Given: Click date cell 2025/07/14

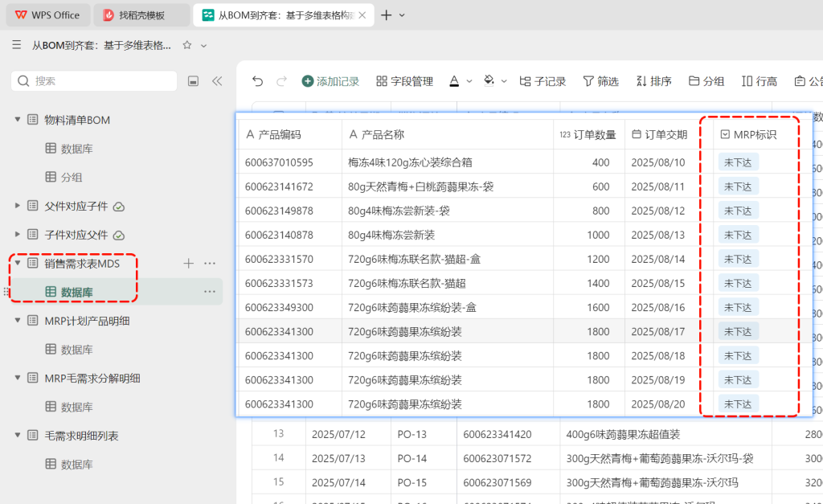Looking at the screenshot, I should tap(338, 482).
